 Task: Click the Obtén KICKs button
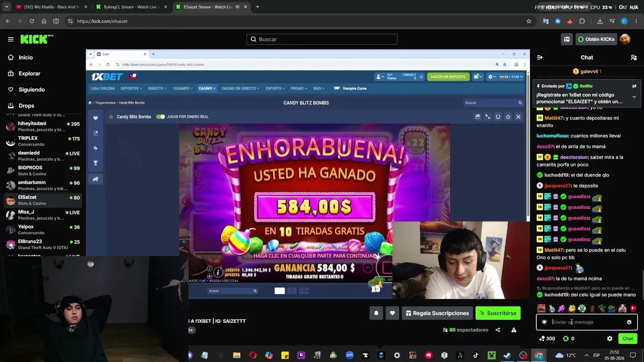(596, 39)
